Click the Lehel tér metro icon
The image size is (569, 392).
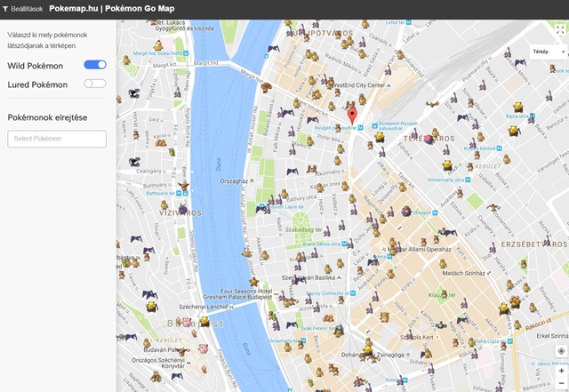click(409, 22)
